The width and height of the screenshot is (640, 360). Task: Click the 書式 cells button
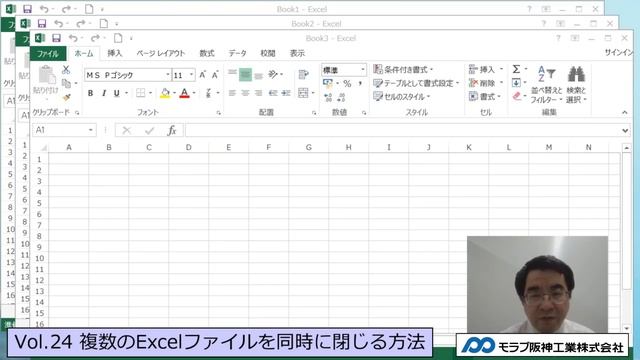tap(484, 97)
